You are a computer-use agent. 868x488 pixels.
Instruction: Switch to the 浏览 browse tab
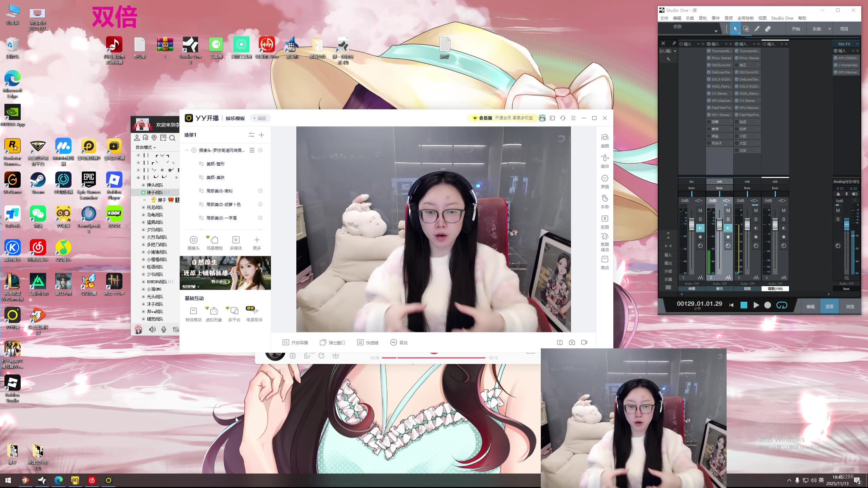tap(850, 306)
